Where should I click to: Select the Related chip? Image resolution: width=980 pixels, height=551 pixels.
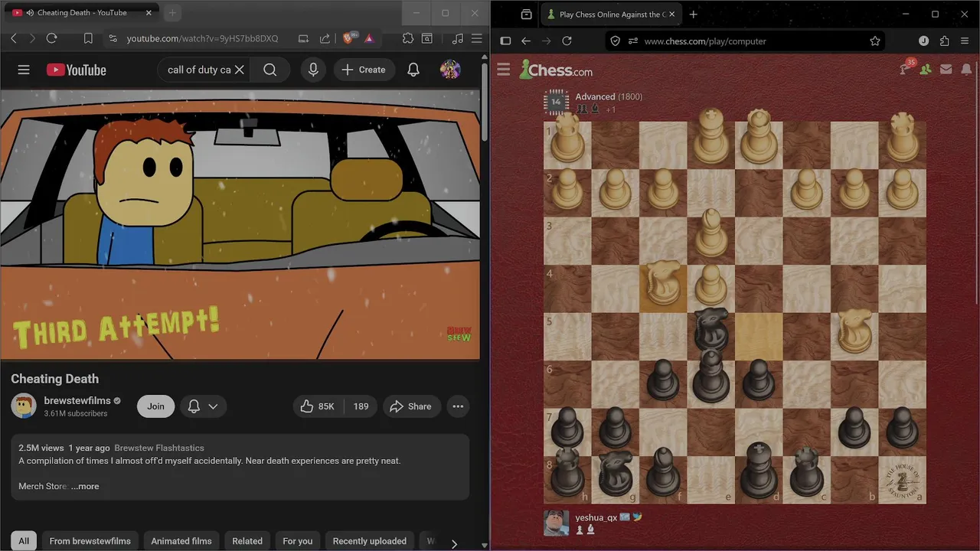(x=247, y=541)
